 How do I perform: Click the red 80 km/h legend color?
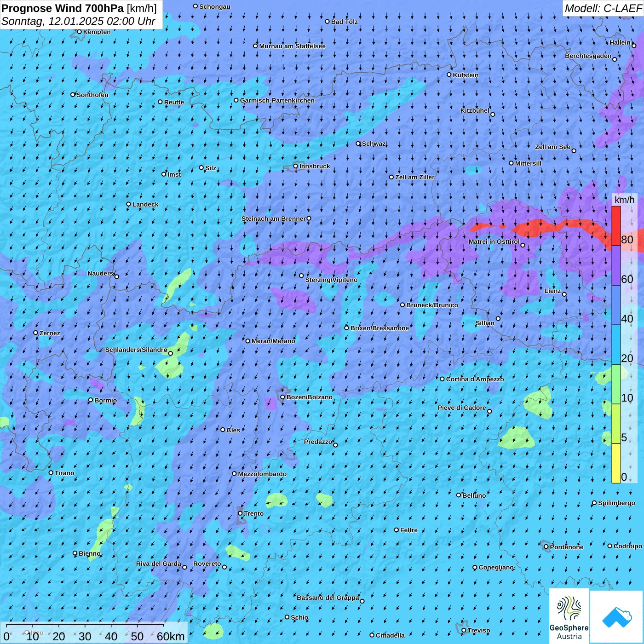point(616,226)
